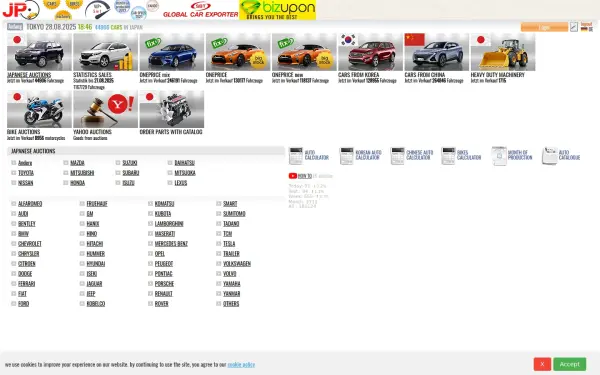The image size is (600, 375).
Task: Open Bike Auctions motorcycle thumbnail
Action: tap(39, 109)
